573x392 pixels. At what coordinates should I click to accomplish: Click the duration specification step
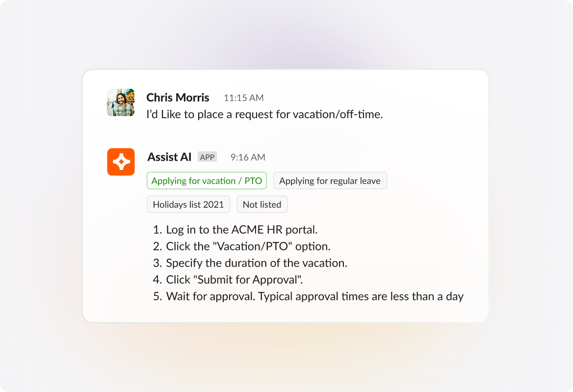tap(258, 263)
